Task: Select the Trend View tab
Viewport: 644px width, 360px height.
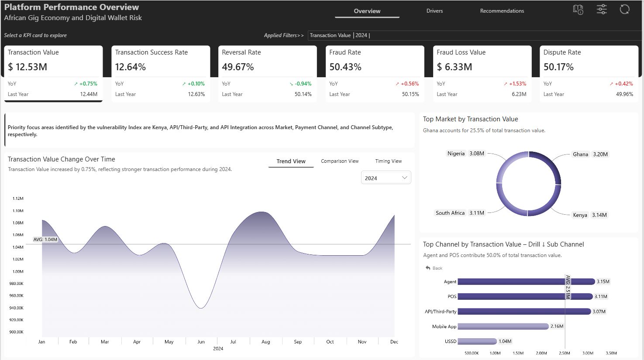Action: tap(291, 161)
